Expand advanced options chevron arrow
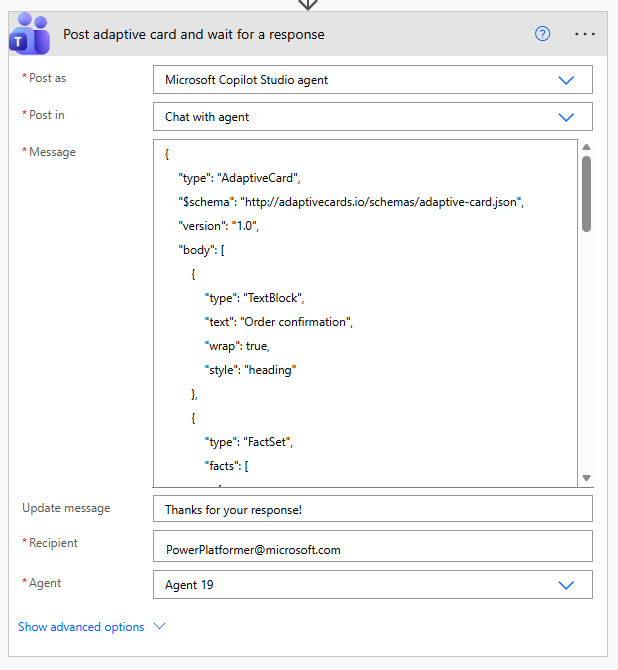Viewport: 618px width, 670px height. point(159,627)
